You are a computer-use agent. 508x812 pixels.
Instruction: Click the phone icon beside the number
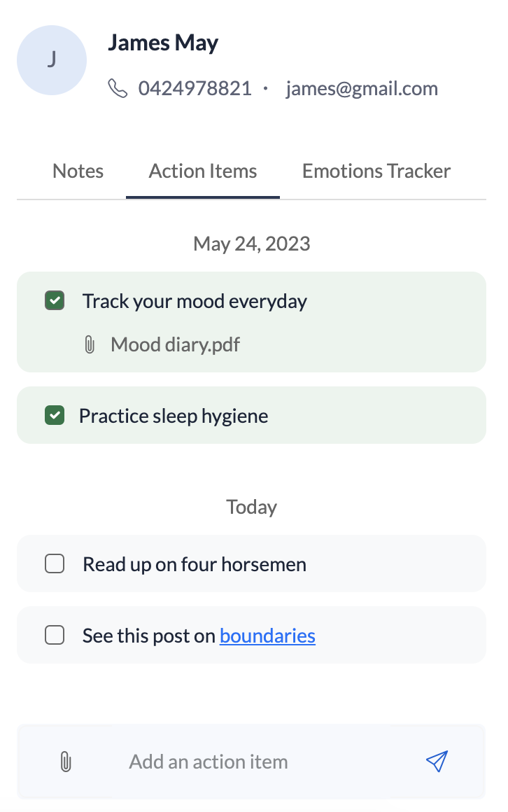coord(118,89)
